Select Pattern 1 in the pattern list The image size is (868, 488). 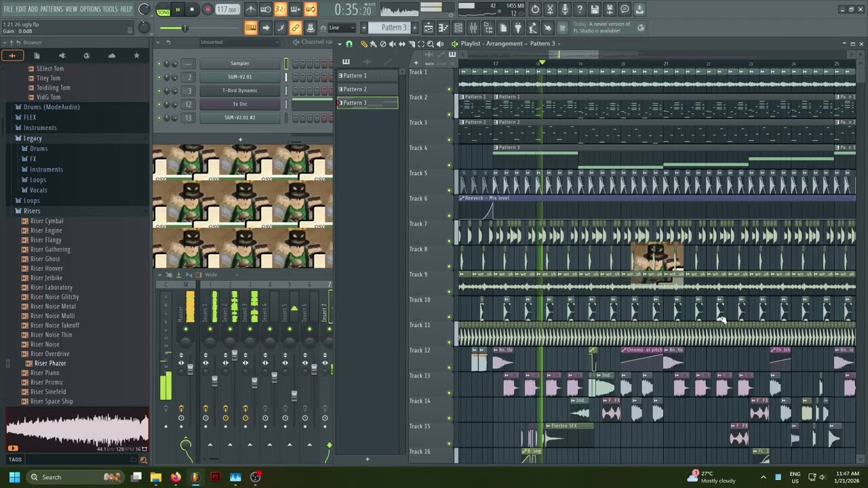click(367, 76)
